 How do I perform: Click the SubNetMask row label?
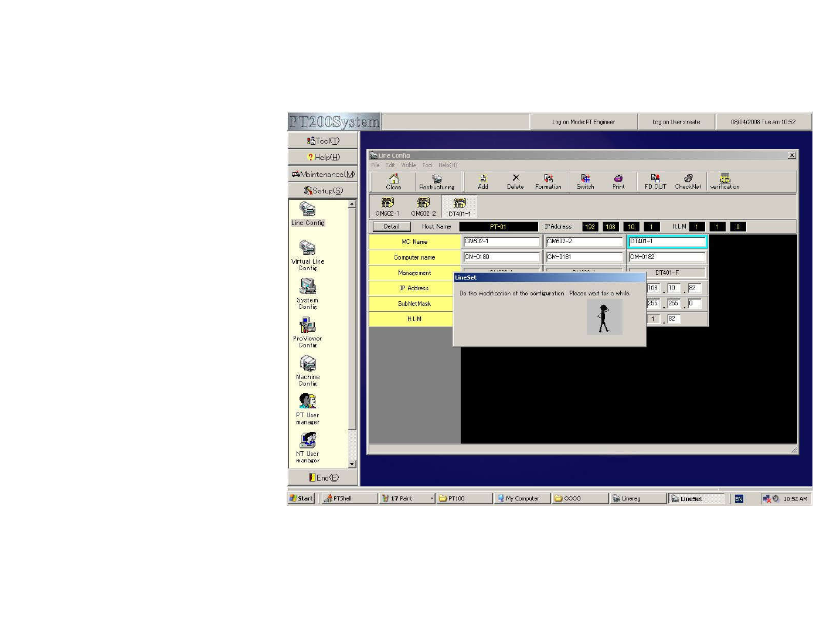414,304
